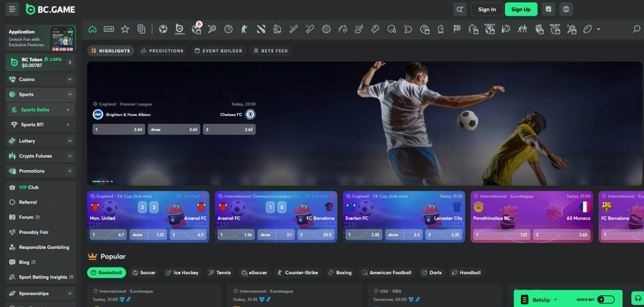The height and width of the screenshot is (307, 644).
Task: Select the horse racing icon
Action: pyautogui.click(x=343, y=29)
